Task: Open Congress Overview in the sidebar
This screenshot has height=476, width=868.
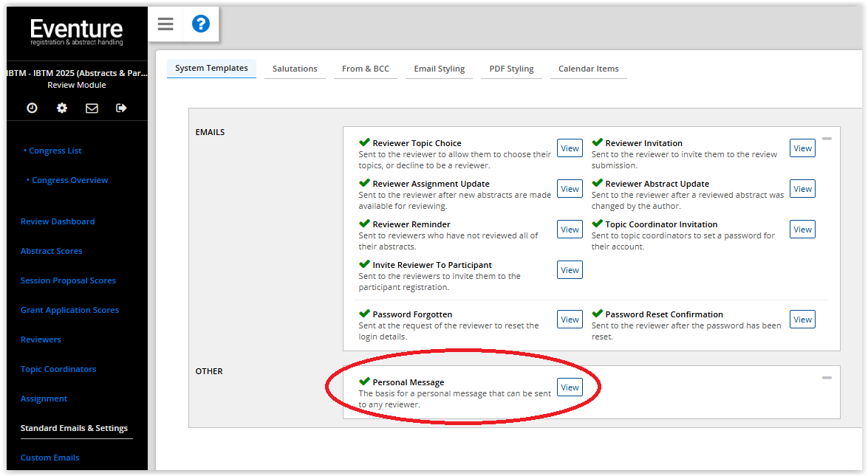Action: [69, 180]
